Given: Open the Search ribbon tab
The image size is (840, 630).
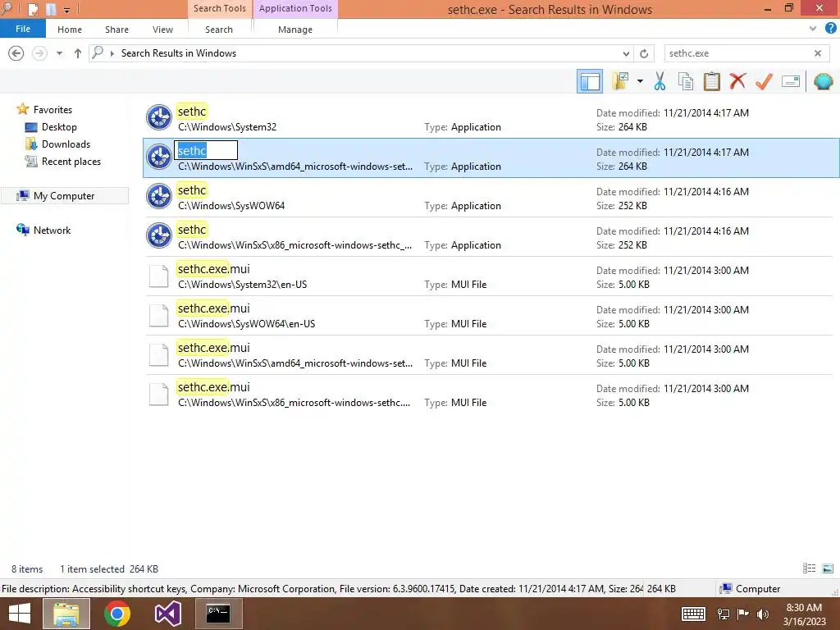Looking at the screenshot, I should [x=218, y=30].
